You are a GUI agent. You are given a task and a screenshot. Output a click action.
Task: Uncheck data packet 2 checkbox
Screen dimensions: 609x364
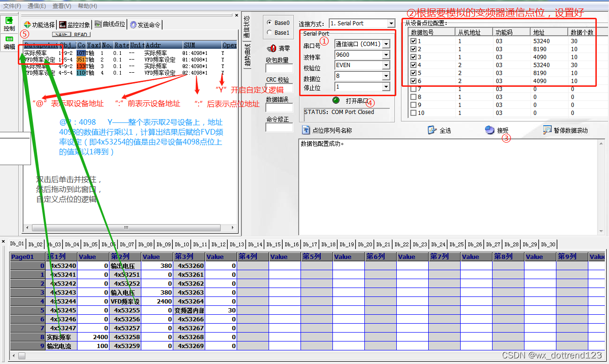[x=413, y=49]
